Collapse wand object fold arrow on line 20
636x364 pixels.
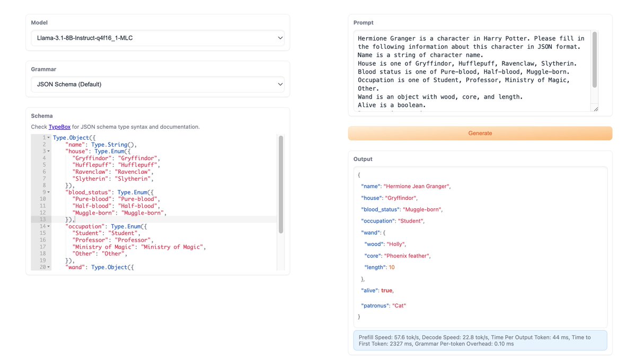pyautogui.click(x=49, y=267)
